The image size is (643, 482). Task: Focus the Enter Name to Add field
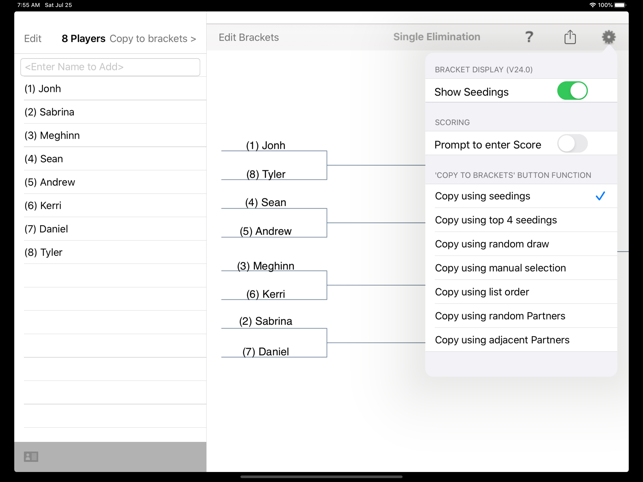click(110, 67)
